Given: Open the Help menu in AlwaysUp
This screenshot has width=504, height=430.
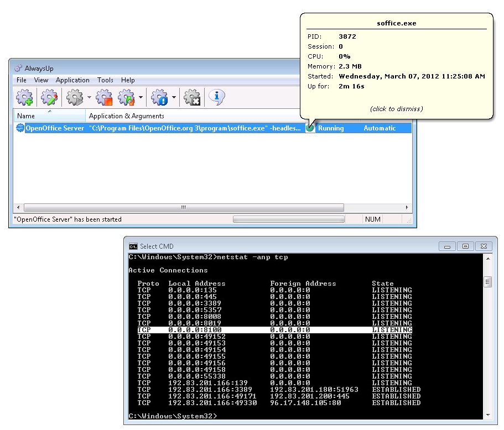Looking at the screenshot, I should 128,80.
